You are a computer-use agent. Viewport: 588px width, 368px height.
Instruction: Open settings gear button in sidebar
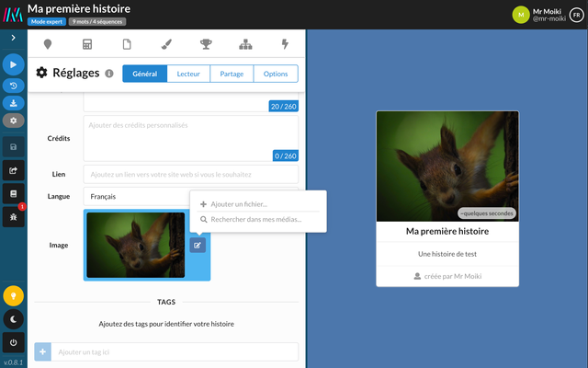[x=13, y=121]
